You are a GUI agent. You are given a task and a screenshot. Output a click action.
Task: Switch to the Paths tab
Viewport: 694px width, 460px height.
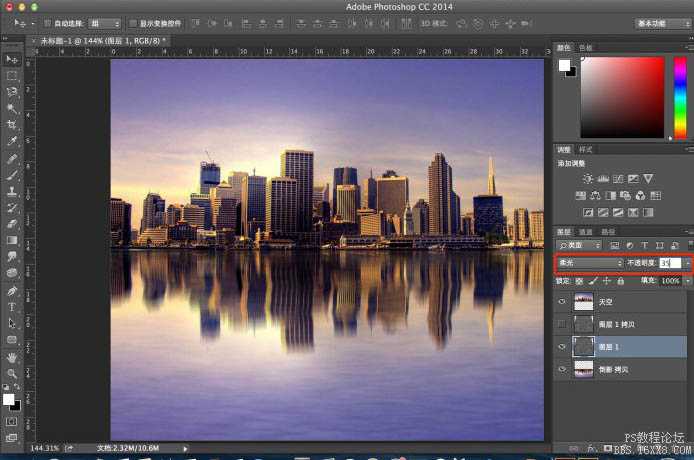[608, 232]
